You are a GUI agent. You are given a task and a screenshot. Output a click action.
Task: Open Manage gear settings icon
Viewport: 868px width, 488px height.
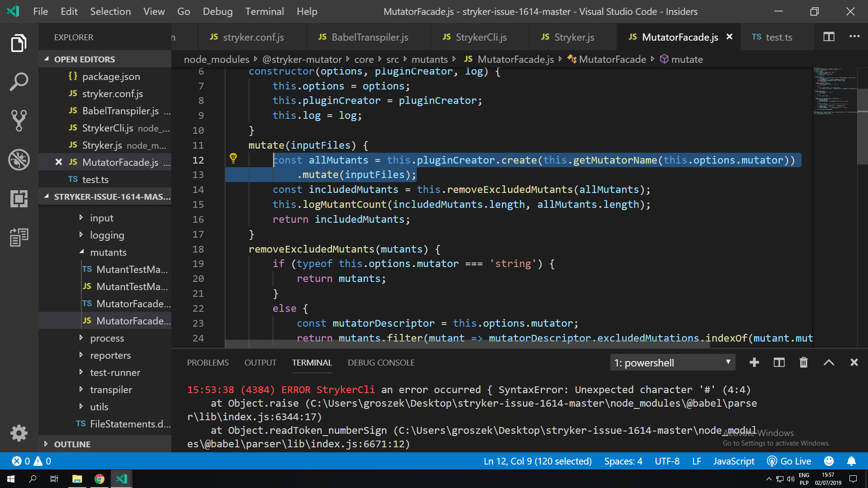click(19, 433)
